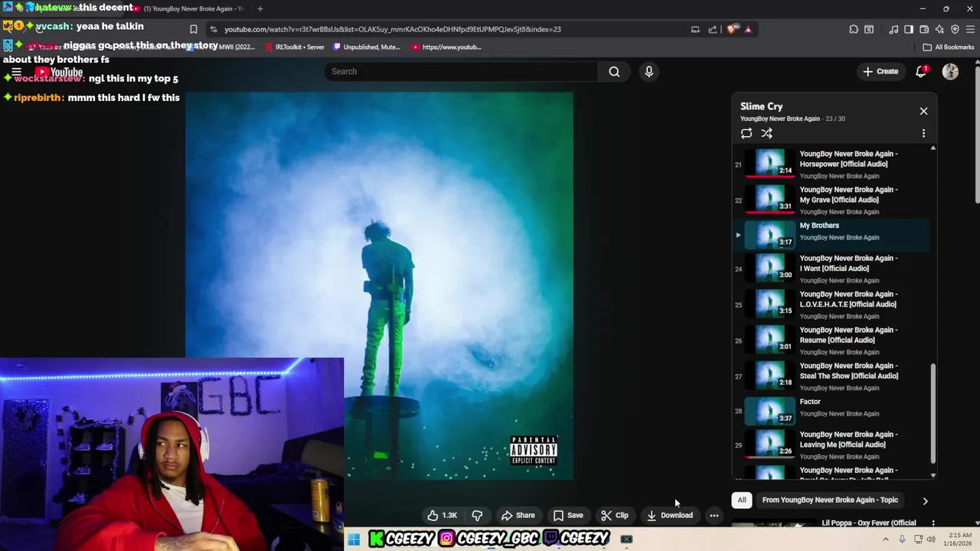Image resolution: width=980 pixels, height=551 pixels.
Task: Open the notifications bell
Action: pos(921,71)
